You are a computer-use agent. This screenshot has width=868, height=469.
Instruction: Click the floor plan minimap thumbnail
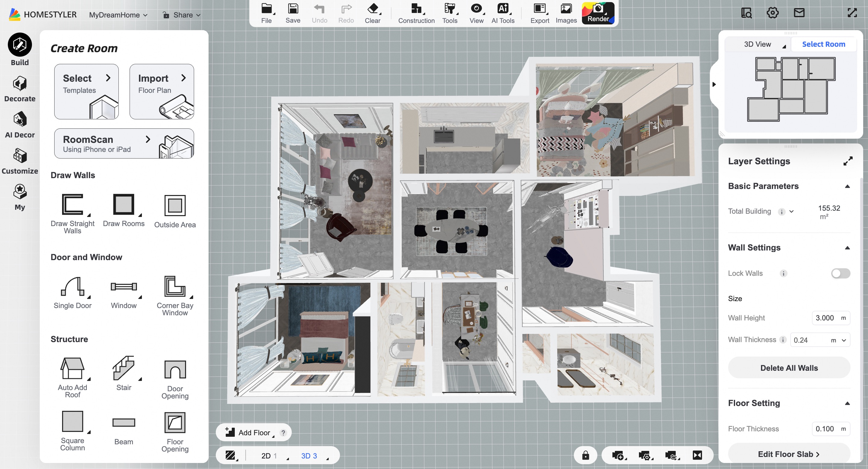[791, 89]
